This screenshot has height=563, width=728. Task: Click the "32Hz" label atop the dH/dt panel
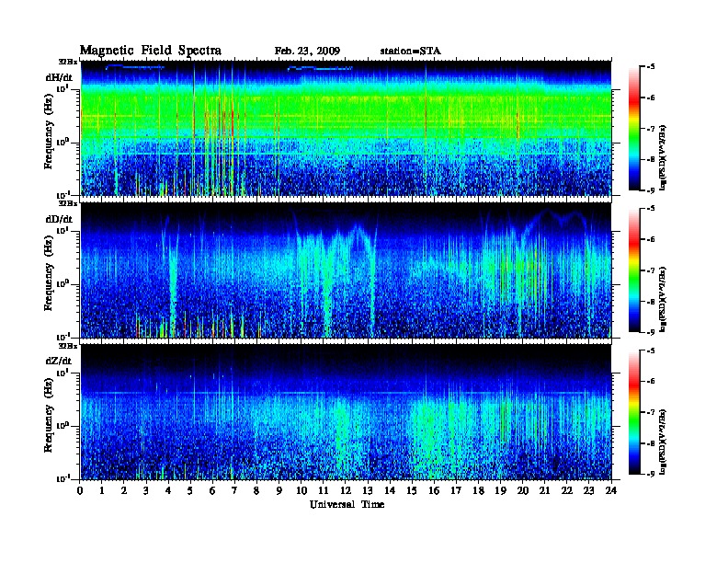click(68, 62)
